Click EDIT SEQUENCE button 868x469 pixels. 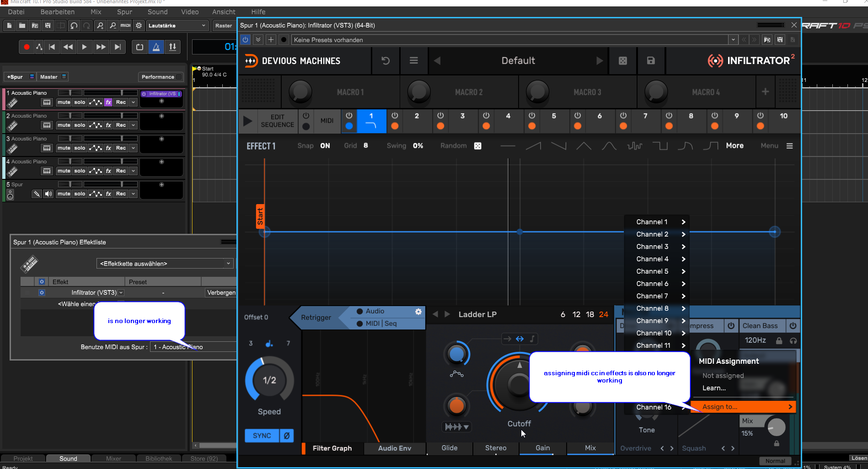click(x=277, y=121)
